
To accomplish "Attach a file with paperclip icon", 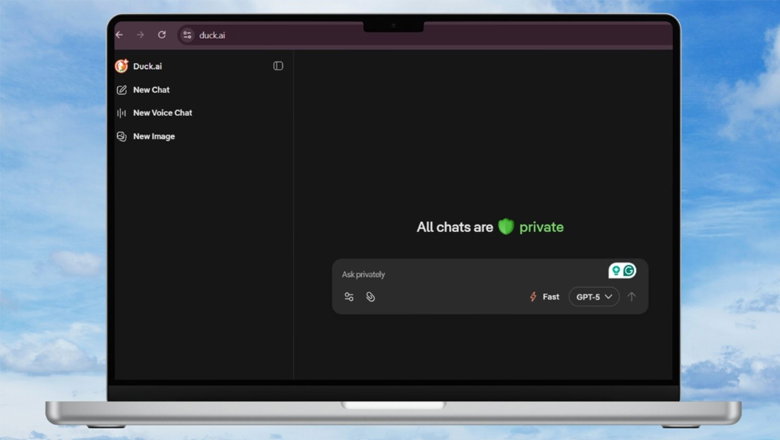I will tap(371, 297).
